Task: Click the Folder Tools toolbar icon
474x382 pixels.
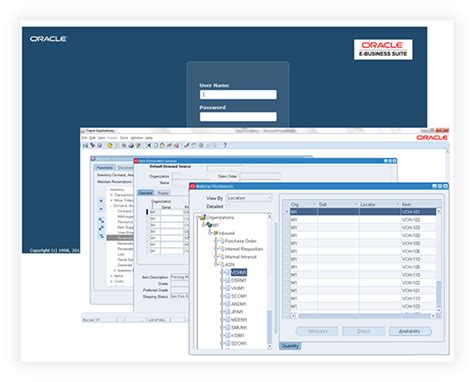Action: pos(215,145)
